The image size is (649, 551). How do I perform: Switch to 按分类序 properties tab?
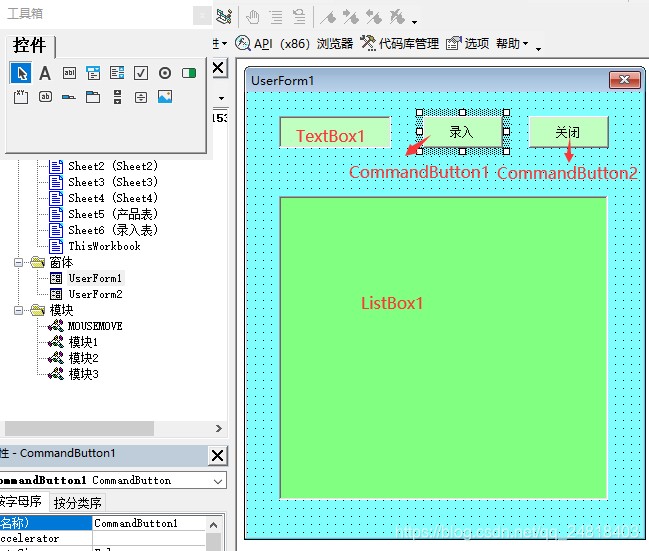(x=78, y=503)
